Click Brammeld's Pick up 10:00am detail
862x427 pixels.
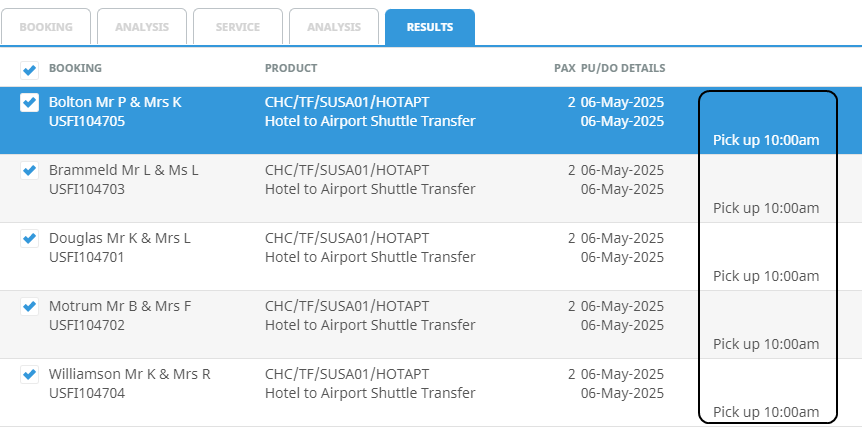coord(766,208)
